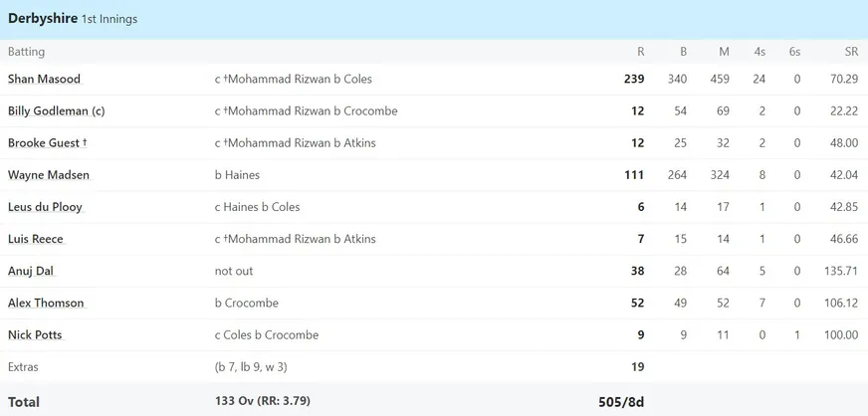The width and height of the screenshot is (868, 416).
Task: Click the Batting column header
Action: (x=26, y=52)
